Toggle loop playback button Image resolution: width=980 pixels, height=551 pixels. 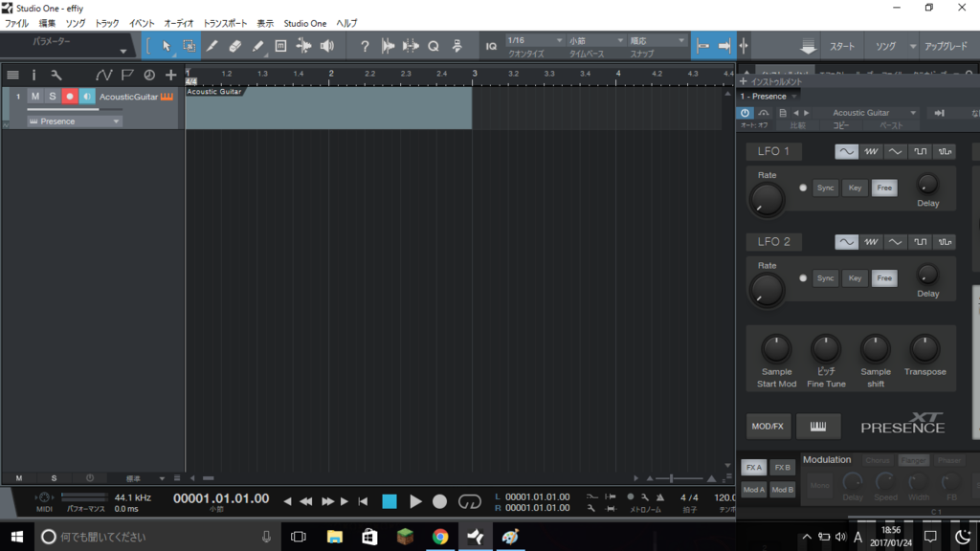point(469,501)
